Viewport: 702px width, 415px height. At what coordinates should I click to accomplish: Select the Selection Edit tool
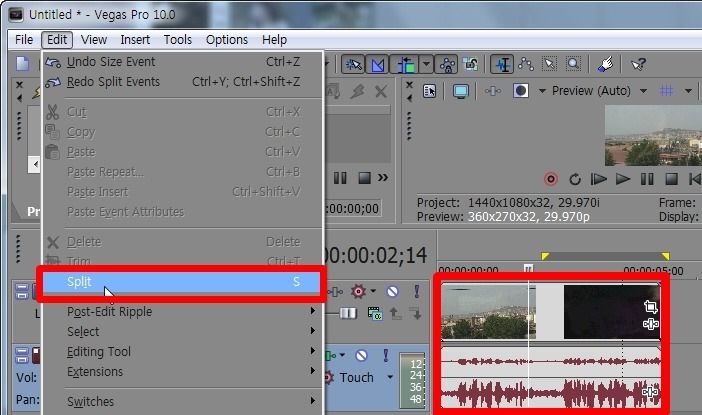(549, 64)
